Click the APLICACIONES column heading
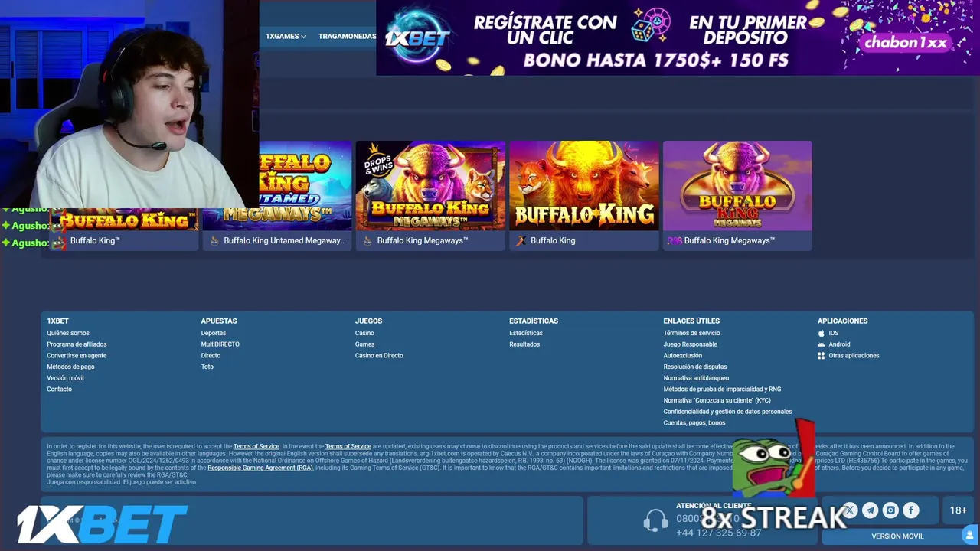 842,321
